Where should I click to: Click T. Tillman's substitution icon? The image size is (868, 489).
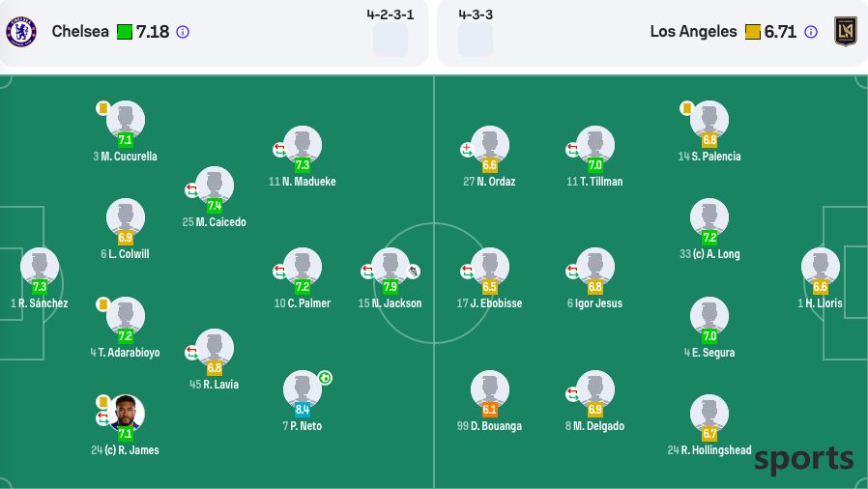click(572, 150)
